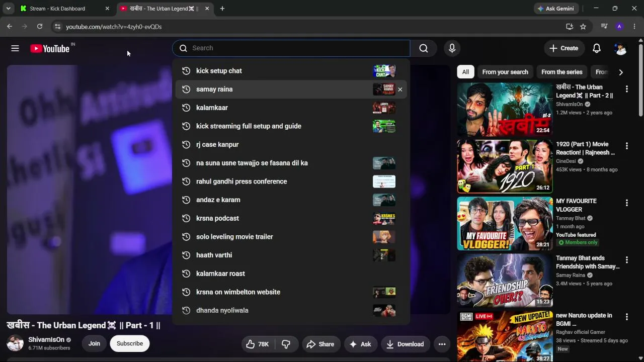Screen dimensions: 644x362
Task: Go back in browser history
Action: click(10, 27)
